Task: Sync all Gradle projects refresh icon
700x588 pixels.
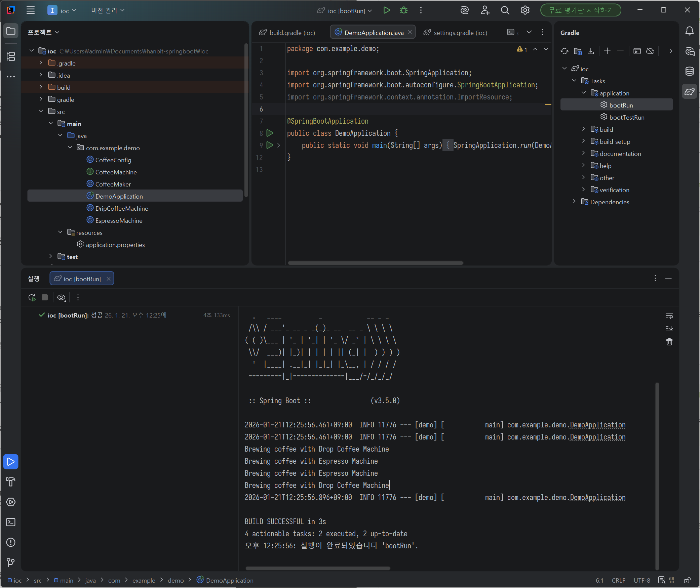Action: coord(565,51)
